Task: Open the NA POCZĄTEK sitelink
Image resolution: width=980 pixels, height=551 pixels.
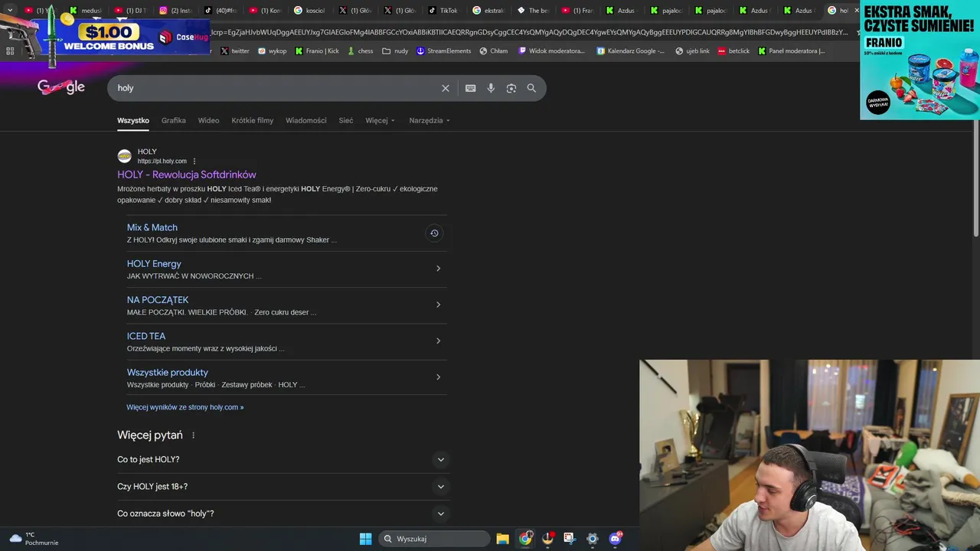Action: pyautogui.click(x=158, y=300)
